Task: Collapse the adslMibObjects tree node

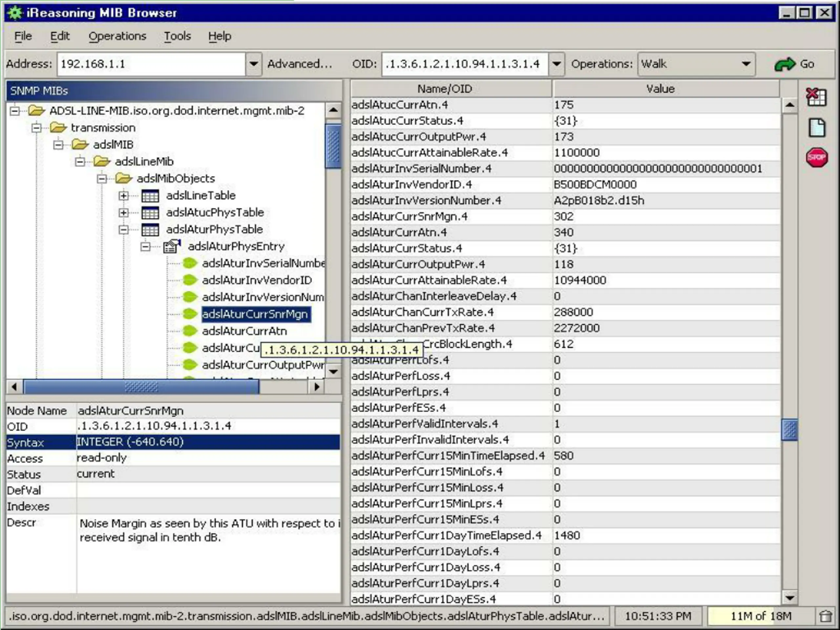Action: tap(102, 178)
